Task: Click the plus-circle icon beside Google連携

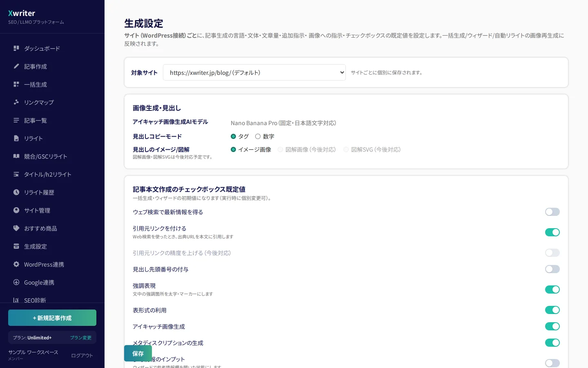Action: point(16,282)
